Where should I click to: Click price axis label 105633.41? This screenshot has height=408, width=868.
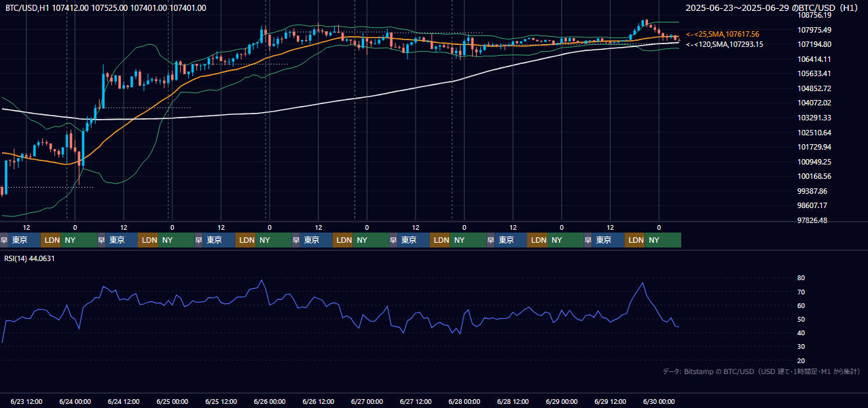click(814, 73)
